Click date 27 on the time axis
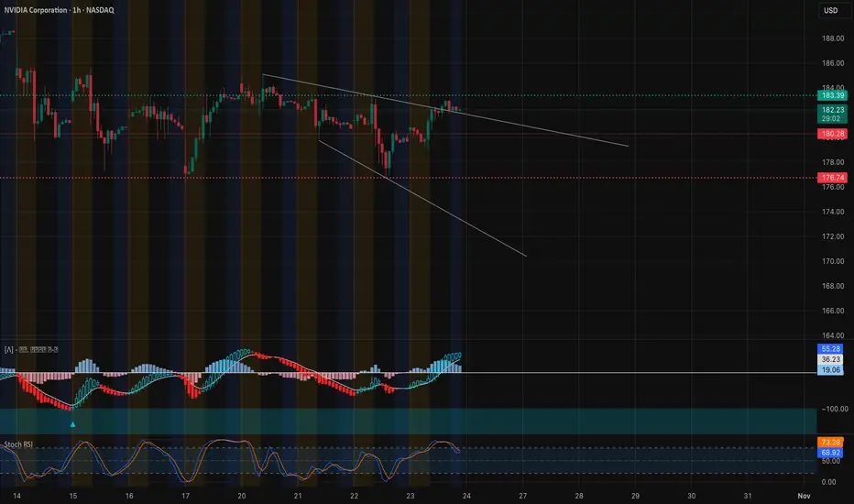The height and width of the screenshot is (504, 854). pos(523,496)
